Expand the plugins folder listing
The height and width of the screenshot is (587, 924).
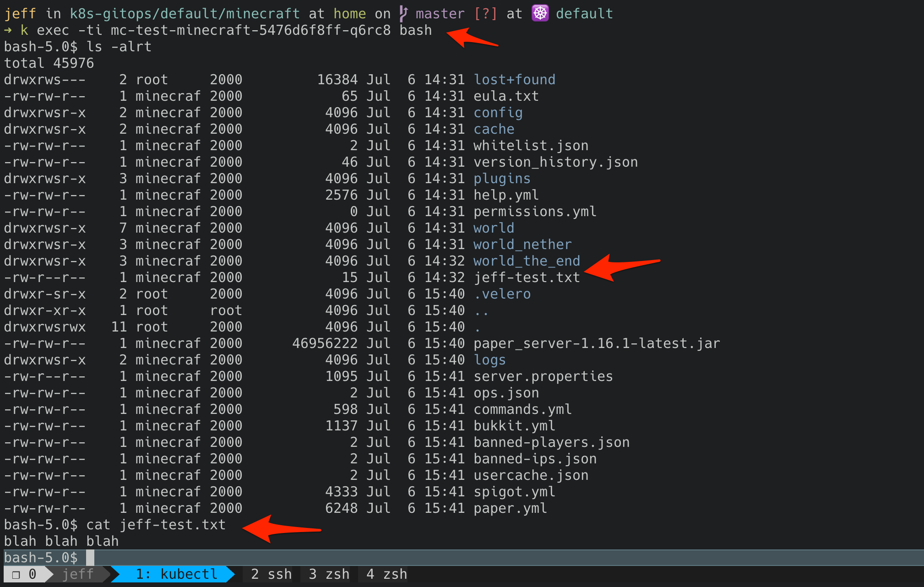(501, 178)
